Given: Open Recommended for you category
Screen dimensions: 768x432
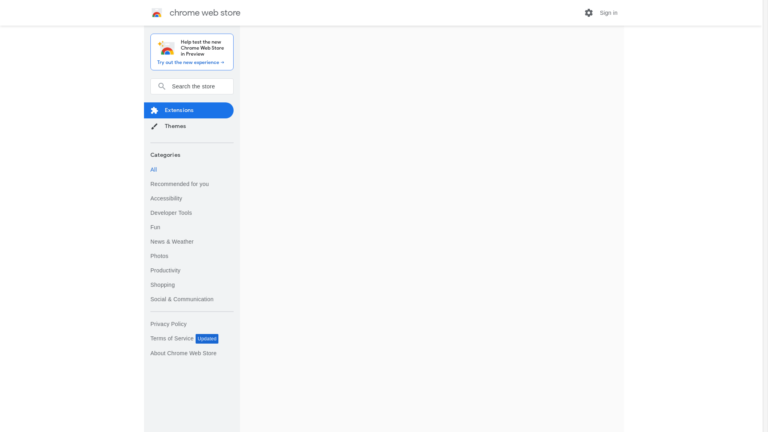Looking at the screenshot, I should [x=180, y=184].
